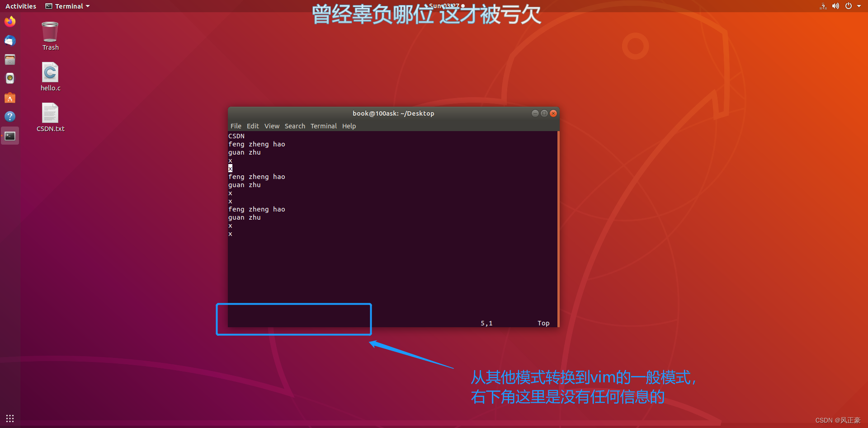Expand the system tray menu arrow
The image size is (868, 428).
tap(858, 6)
